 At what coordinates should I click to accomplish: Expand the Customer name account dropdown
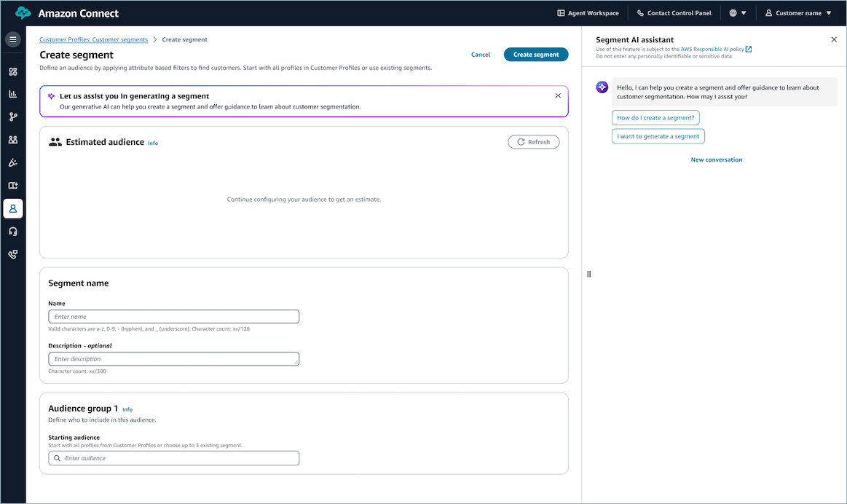pos(799,12)
